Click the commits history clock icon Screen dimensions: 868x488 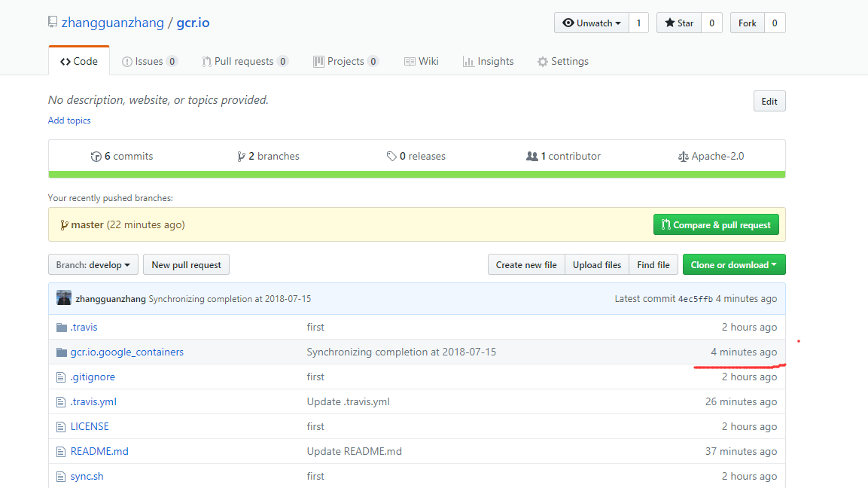pos(96,157)
